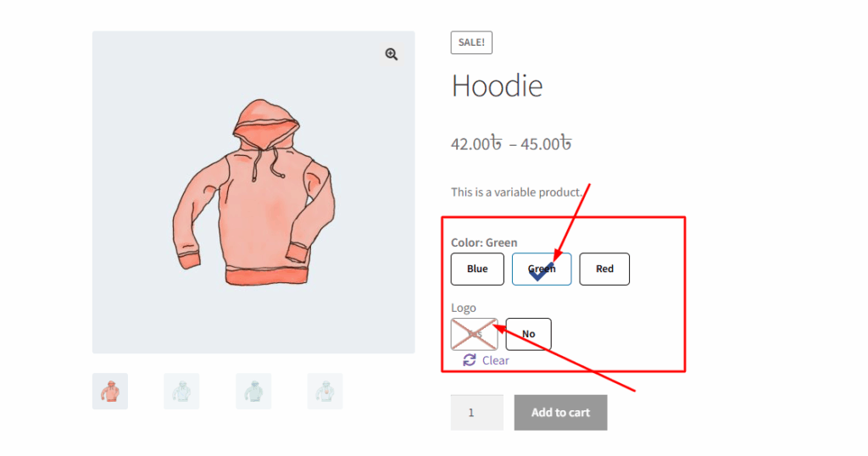Choose the Blue color option

point(477,269)
